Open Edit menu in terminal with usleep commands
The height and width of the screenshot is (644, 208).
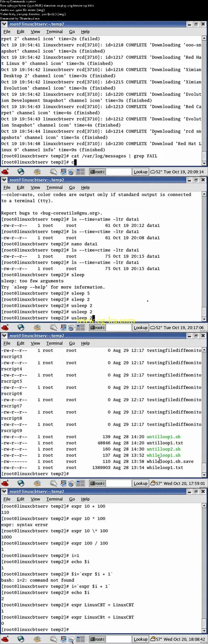click(x=20, y=187)
